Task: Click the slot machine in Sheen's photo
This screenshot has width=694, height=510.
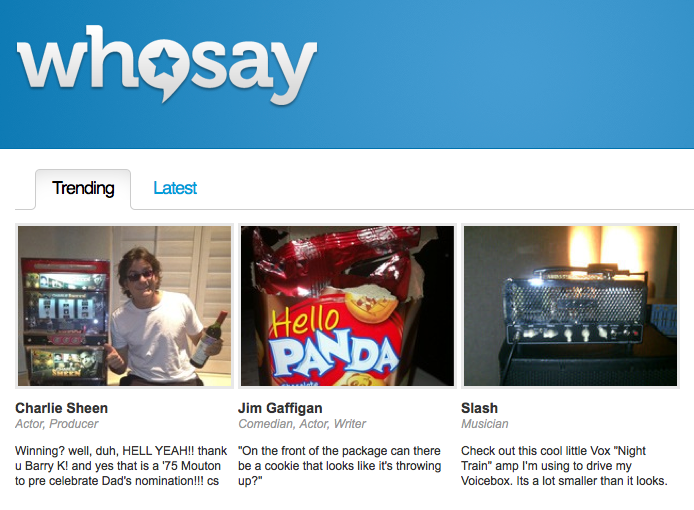Action: tap(64, 322)
